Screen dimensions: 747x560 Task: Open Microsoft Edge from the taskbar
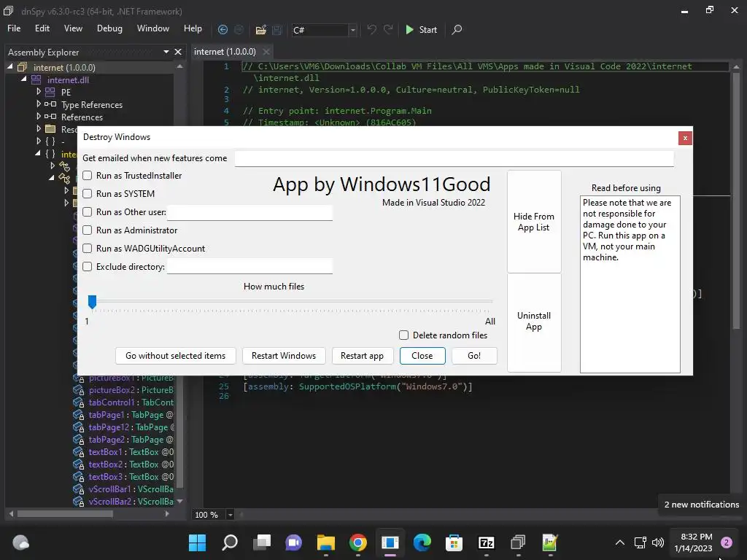point(422,542)
